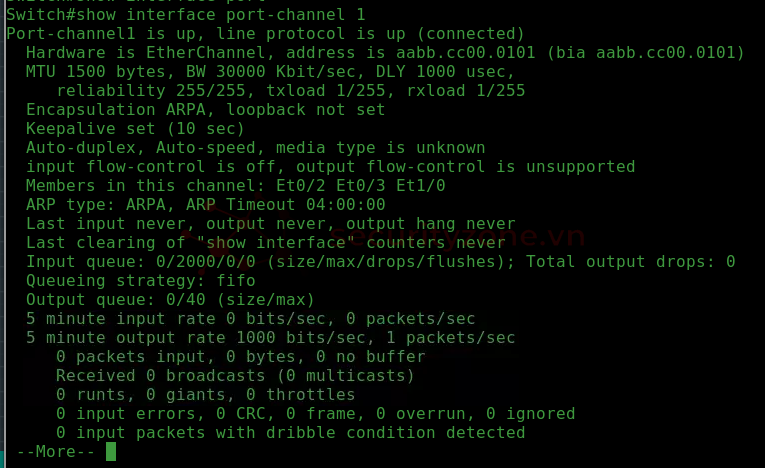765x468 pixels.
Task: Click the 'Members in this channel' line
Action: coord(235,185)
